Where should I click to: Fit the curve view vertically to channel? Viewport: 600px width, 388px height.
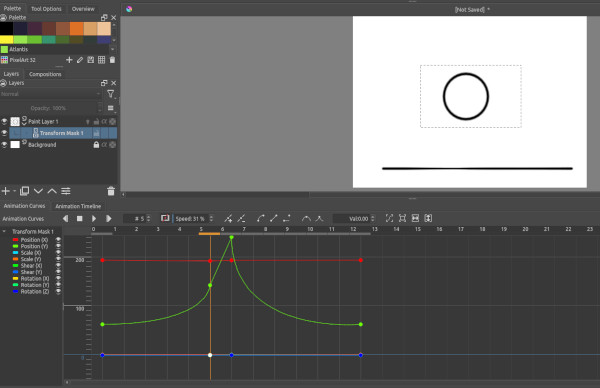tap(428, 218)
